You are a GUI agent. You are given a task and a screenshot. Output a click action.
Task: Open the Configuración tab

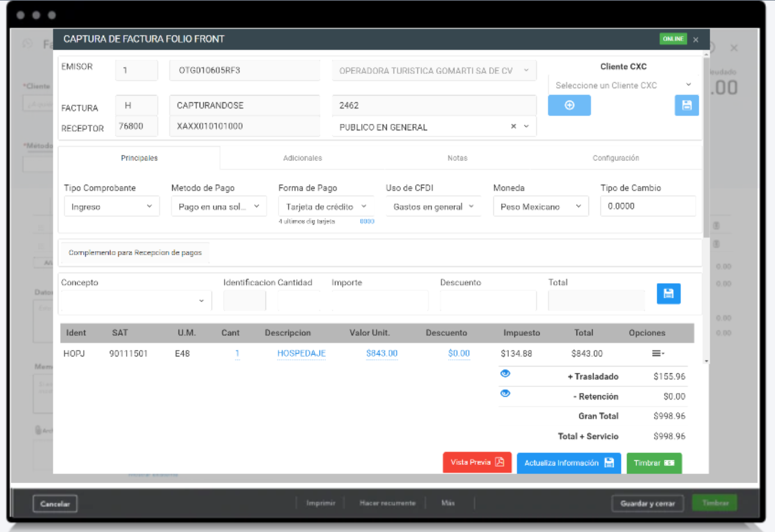615,158
